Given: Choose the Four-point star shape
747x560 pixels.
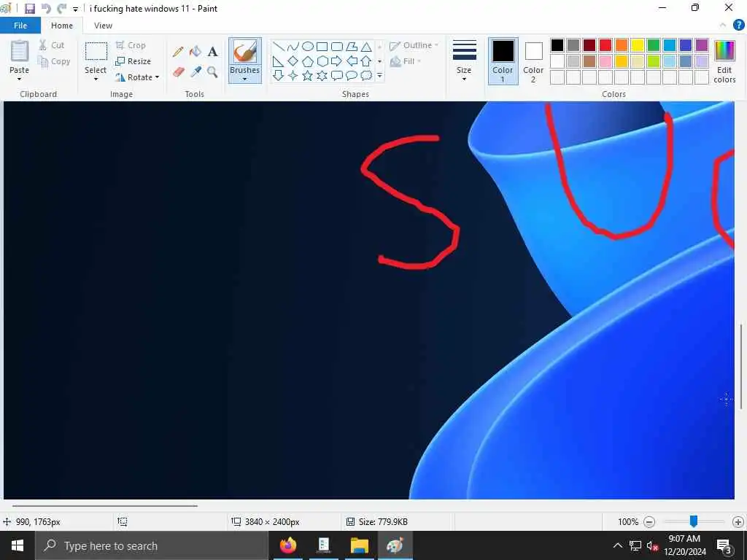Looking at the screenshot, I should pos(293,75).
